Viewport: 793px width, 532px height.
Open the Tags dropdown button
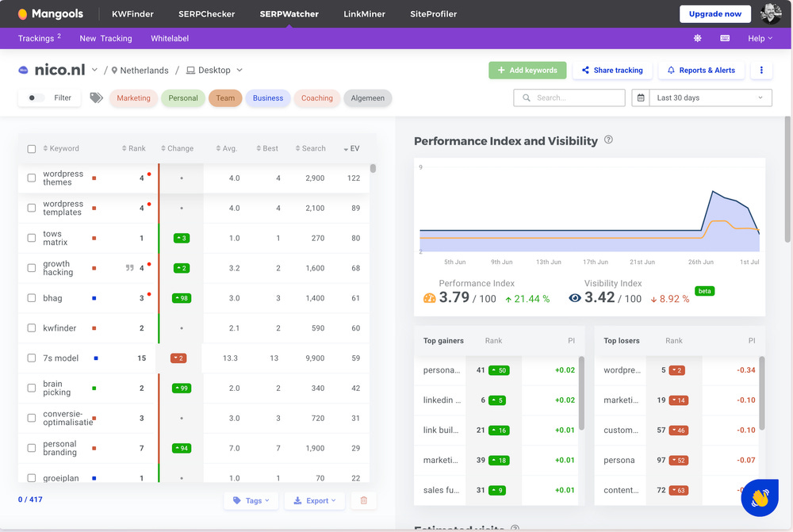pos(251,500)
